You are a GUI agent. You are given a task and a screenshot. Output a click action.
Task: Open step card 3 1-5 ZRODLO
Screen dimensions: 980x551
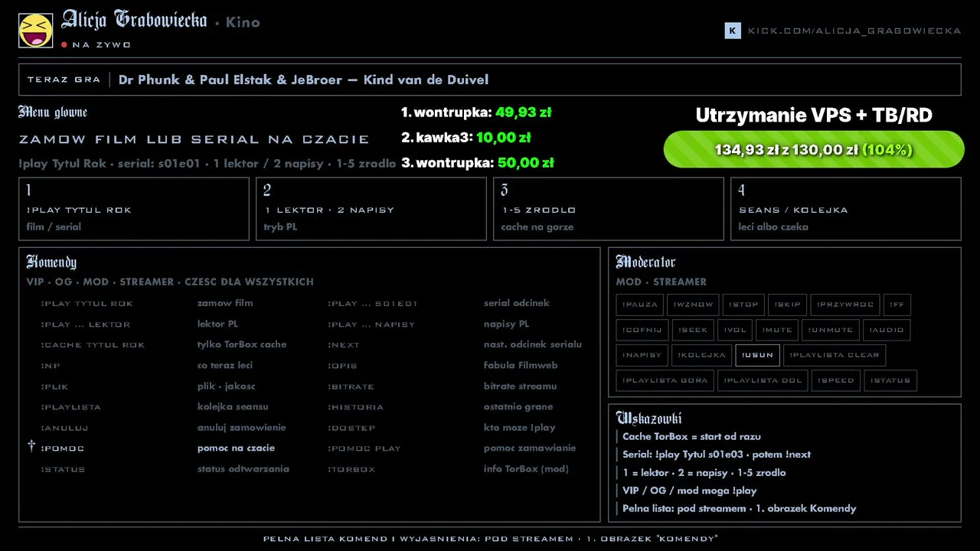(x=609, y=209)
